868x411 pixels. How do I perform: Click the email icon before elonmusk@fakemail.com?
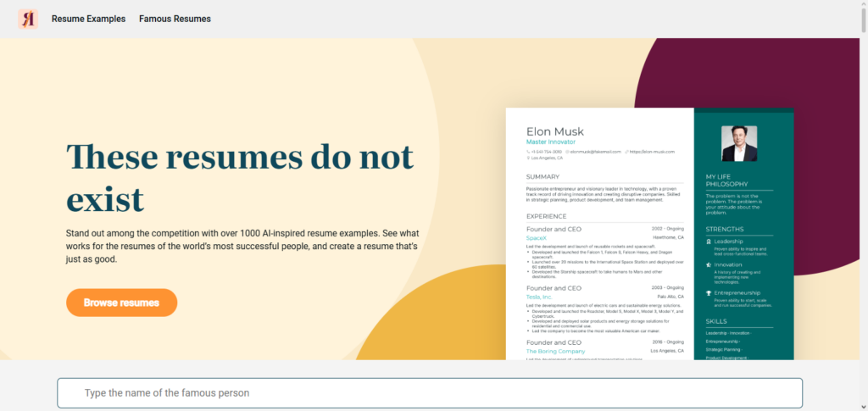[x=567, y=152]
